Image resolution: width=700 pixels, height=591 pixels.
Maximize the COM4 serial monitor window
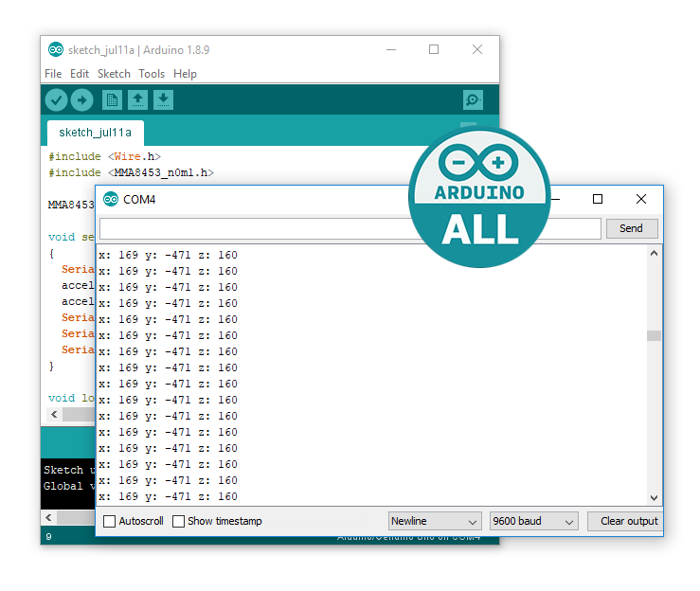point(598,199)
